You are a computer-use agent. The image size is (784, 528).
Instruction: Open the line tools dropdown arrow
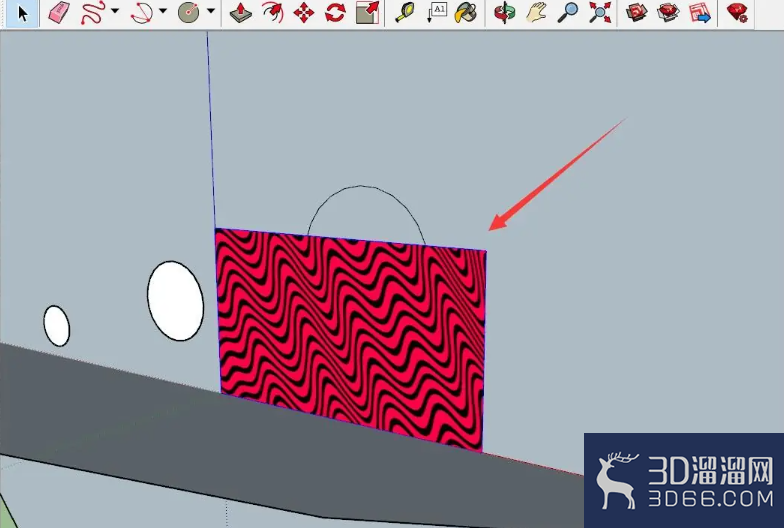coord(115,10)
